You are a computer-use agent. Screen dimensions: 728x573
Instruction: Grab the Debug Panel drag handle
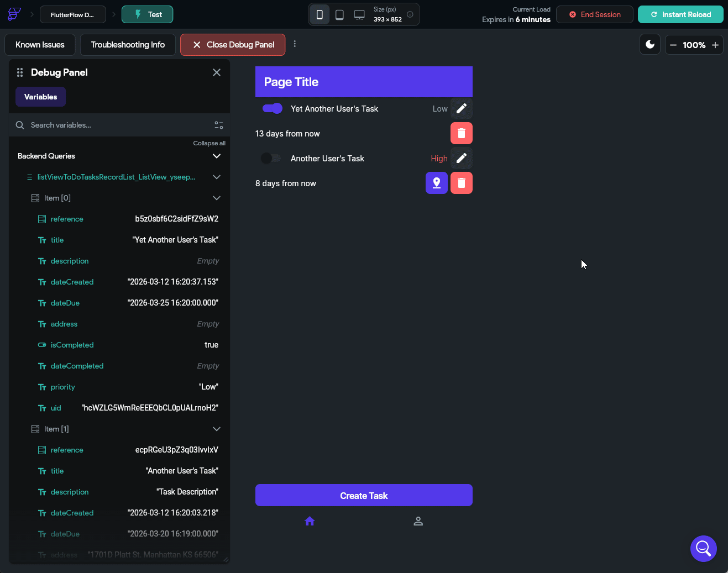pyautogui.click(x=20, y=72)
